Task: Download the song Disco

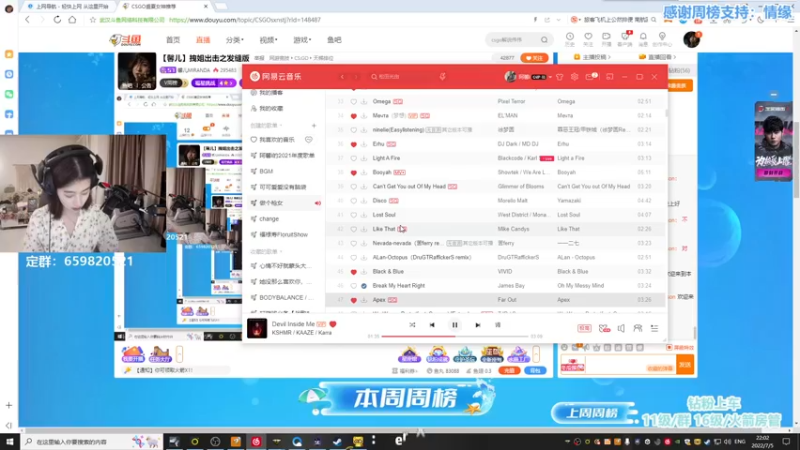Action: [x=364, y=201]
